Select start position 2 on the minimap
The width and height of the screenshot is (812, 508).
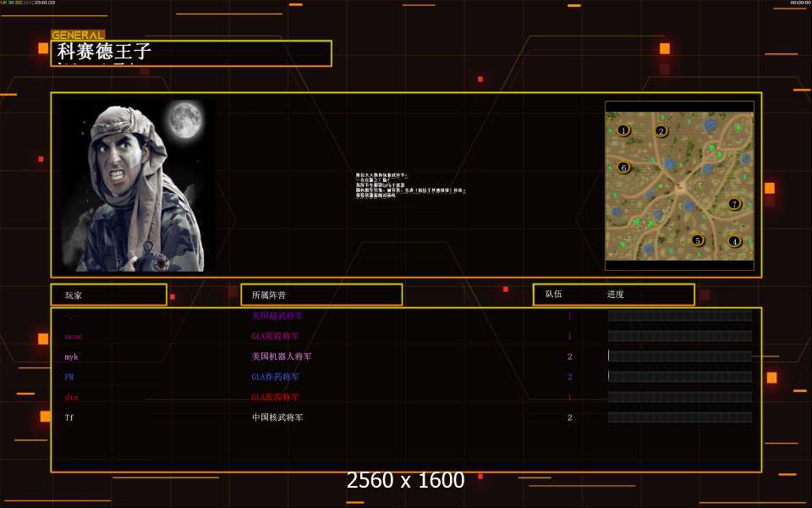pos(661,131)
